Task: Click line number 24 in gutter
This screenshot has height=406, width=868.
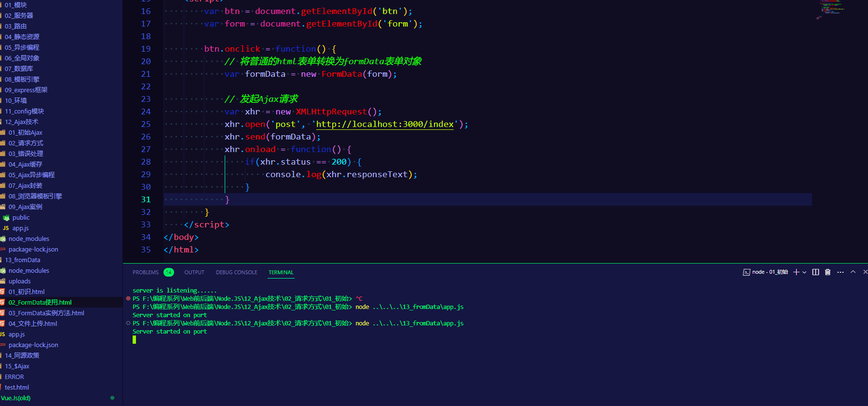Action: [x=146, y=112]
